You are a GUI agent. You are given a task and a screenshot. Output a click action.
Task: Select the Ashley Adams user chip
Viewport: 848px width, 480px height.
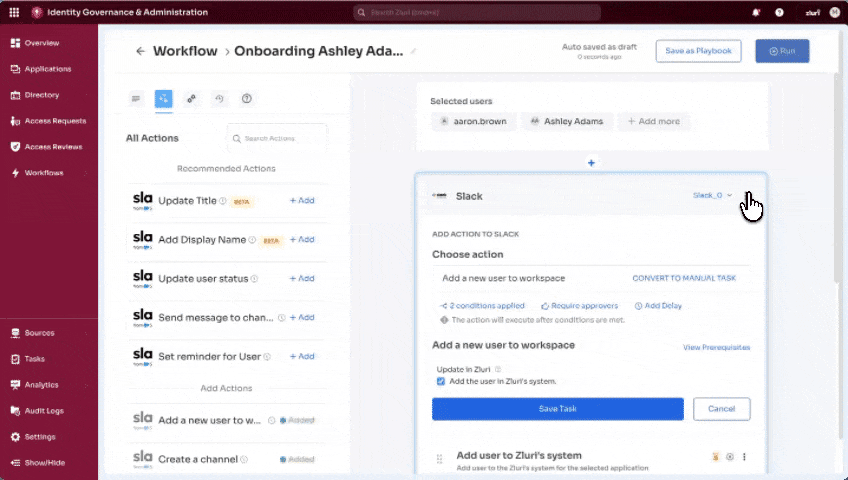(x=567, y=121)
